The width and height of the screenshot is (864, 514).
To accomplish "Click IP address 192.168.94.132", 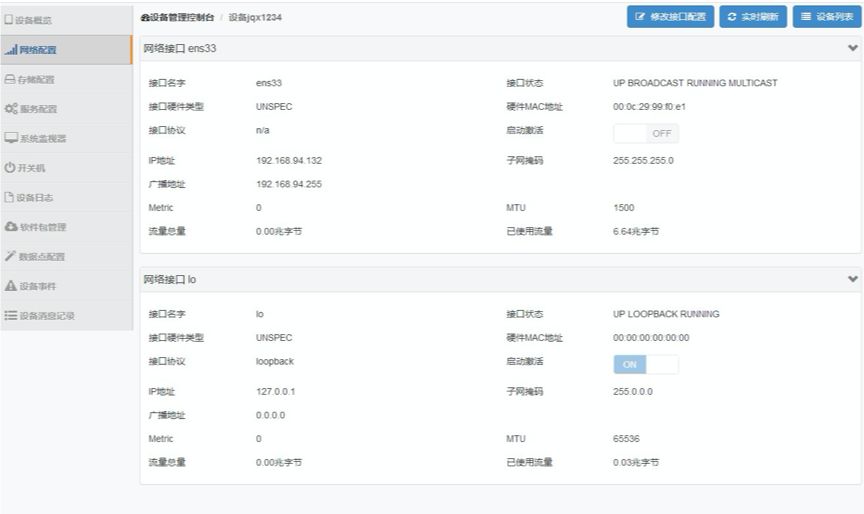I will (289, 160).
